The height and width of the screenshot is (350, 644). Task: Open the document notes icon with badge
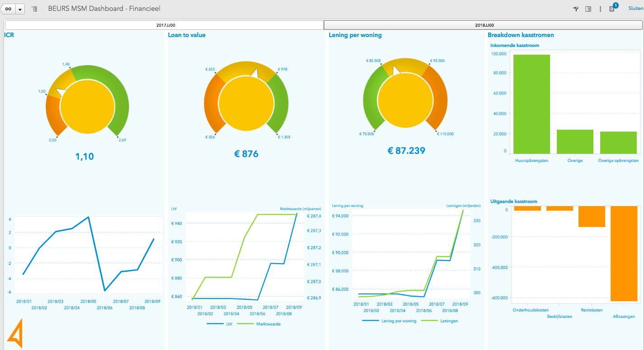pyautogui.click(x=612, y=9)
